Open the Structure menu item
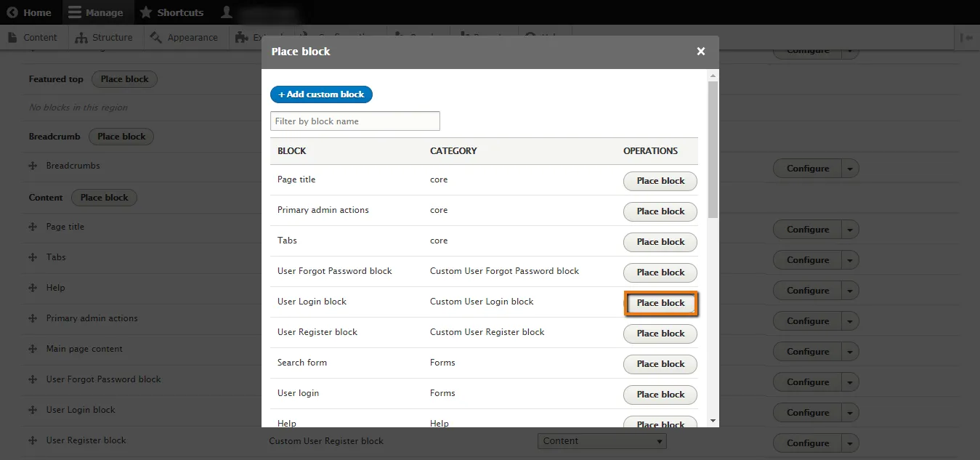Viewport: 980px width, 460px height. pos(104,37)
